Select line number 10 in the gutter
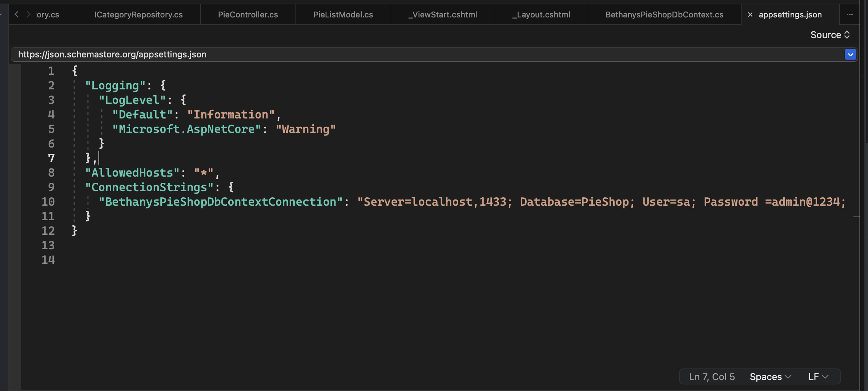Image resolution: width=868 pixels, height=391 pixels. [x=49, y=202]
